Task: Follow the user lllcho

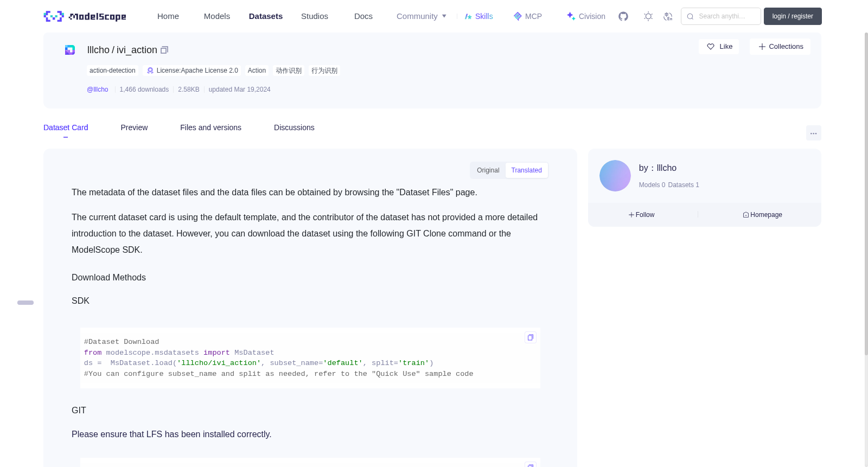Action: (x=642, y=215)
